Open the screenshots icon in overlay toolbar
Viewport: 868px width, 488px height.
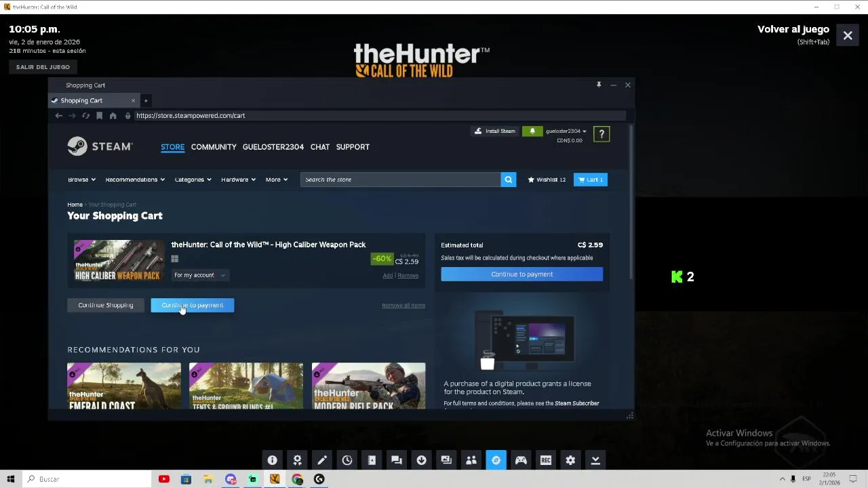coord(446,460)
